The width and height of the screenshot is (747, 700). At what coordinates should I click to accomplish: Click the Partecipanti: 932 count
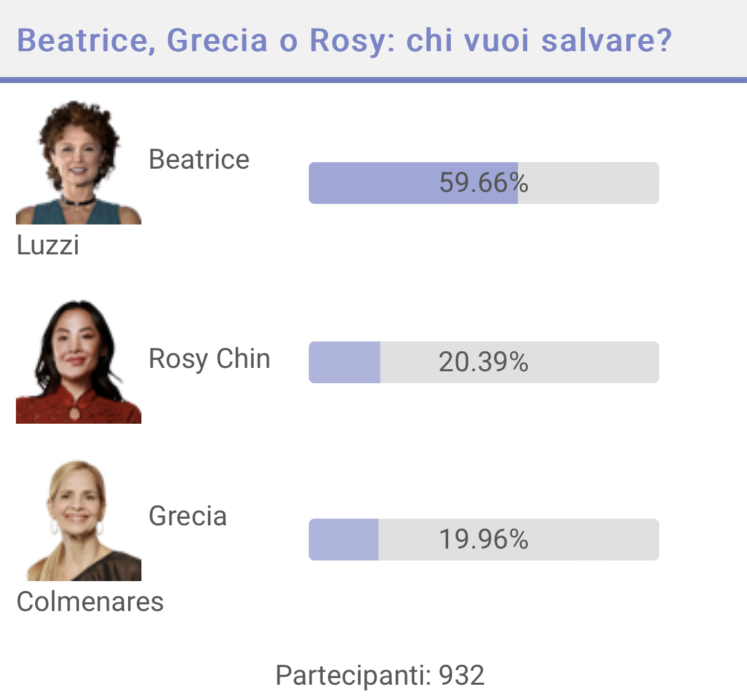pos(380,675)
